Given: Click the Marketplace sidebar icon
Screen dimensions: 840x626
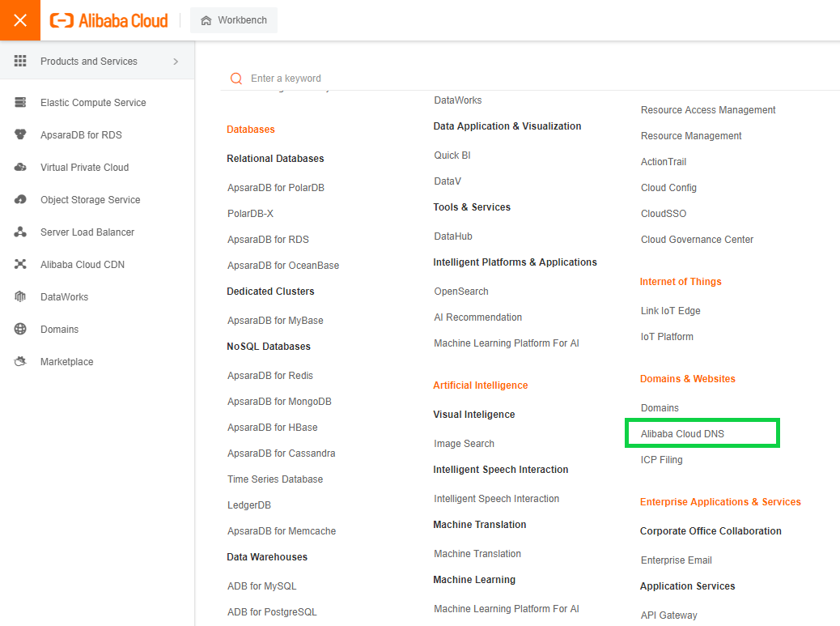Looking at the screenshot, I should [21, 362].
